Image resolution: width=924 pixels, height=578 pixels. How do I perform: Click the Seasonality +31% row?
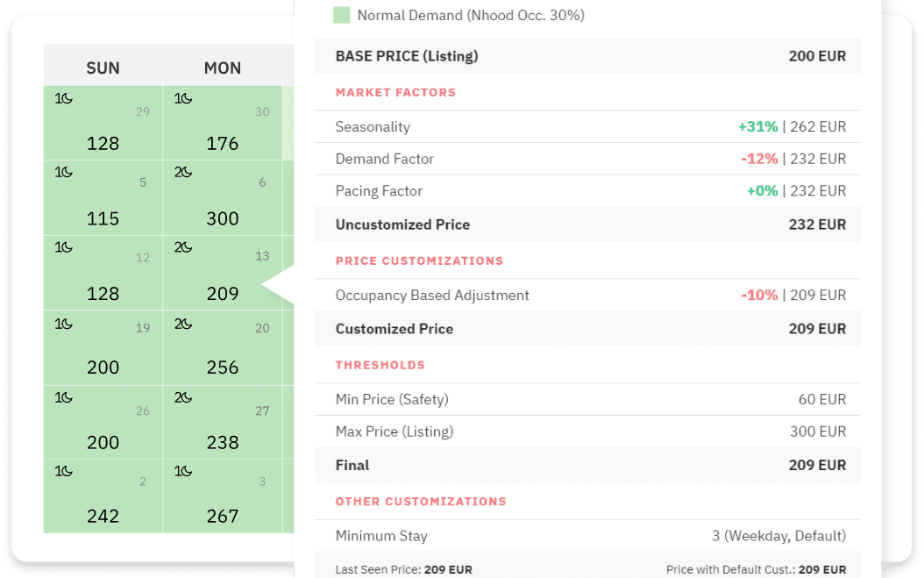[587, 126]
